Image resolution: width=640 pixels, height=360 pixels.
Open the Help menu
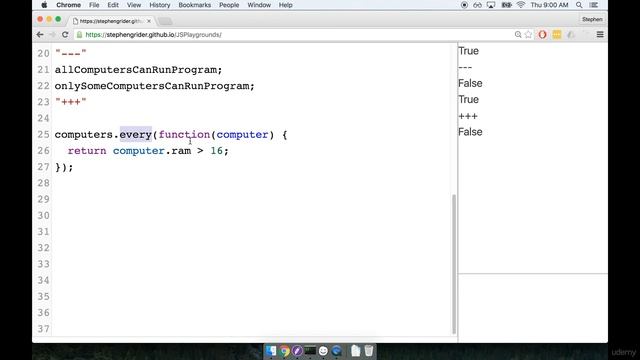(285, 5)
